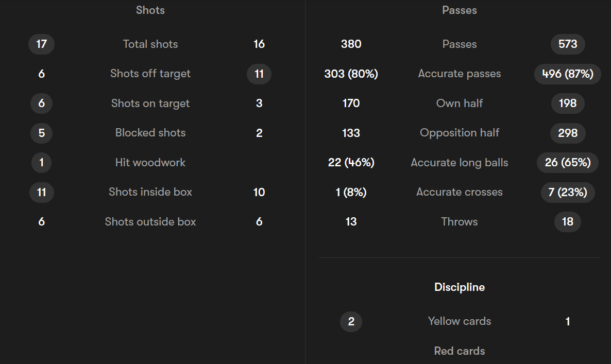Click the Hit woodwork stat row label
The width and height of the screenshot is (611, 364).
tap(150, 162)
